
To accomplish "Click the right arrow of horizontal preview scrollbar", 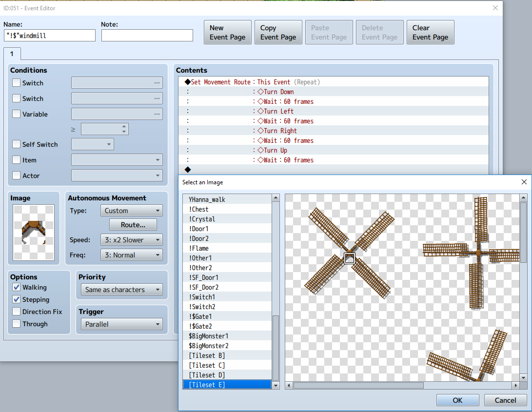I will (x=516, y=385).
